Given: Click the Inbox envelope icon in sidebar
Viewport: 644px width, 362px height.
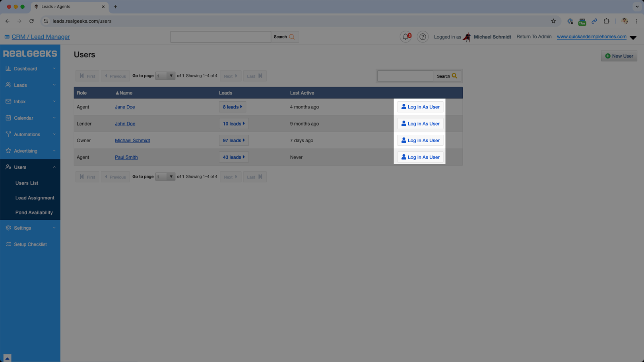Looking at the screenshot, I should pyautogui.click(x=8, y=102).
